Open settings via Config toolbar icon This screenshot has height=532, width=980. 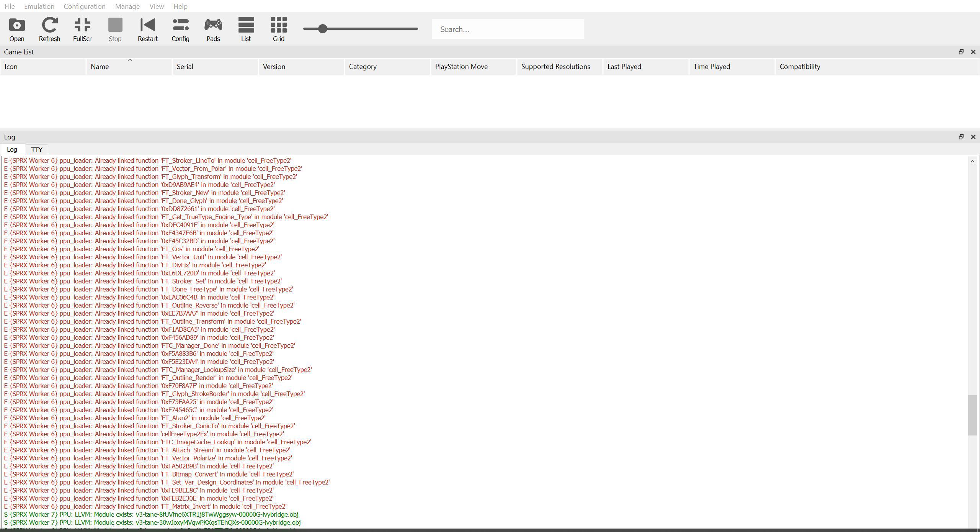click(180, 29)
